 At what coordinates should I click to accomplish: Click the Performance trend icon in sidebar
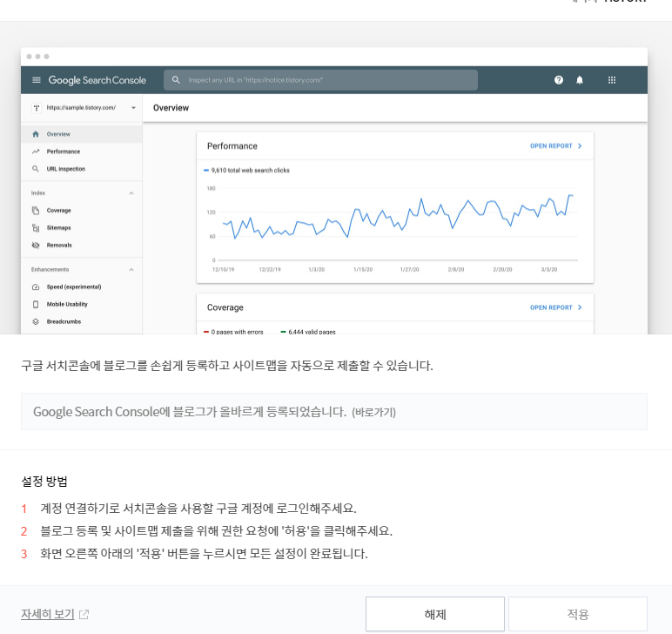pos(36,152)
